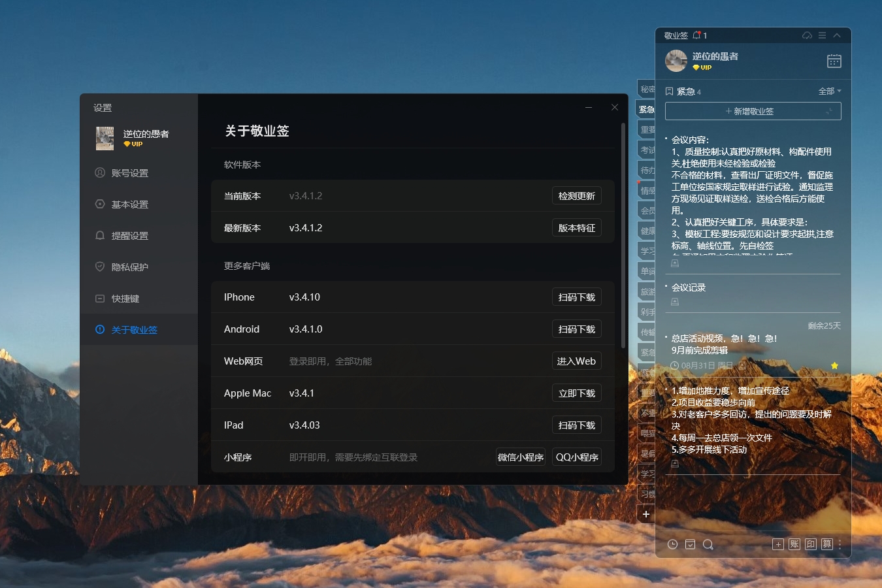Click the search magnifier in note panel
The height and width of the screenshot is (588, 882).
[708, 544]
